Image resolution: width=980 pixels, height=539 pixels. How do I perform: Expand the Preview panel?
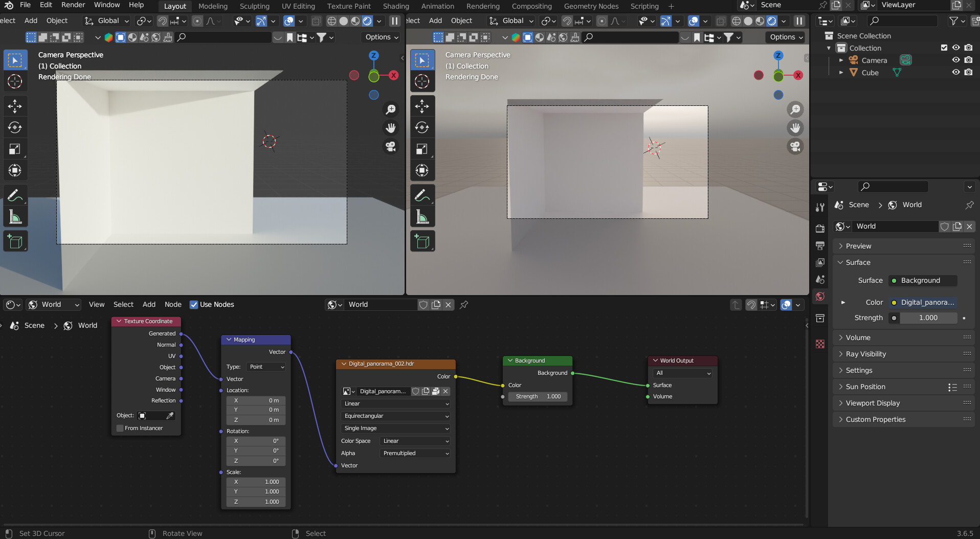tap(904, 246)
